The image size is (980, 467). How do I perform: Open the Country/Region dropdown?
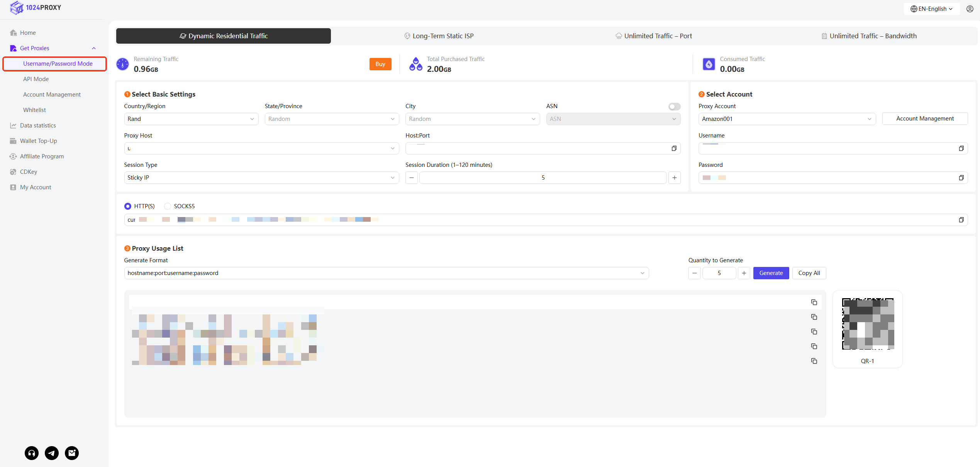(191, 119)
